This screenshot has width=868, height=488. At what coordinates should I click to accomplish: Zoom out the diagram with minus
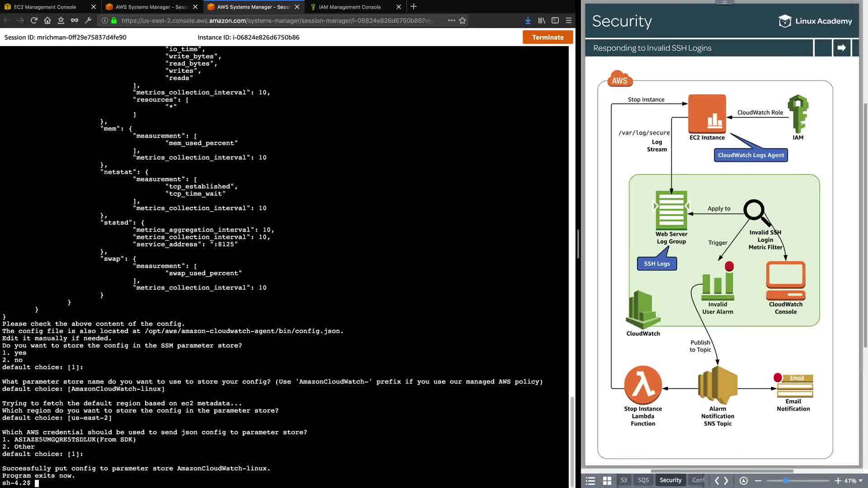[758, 481]
